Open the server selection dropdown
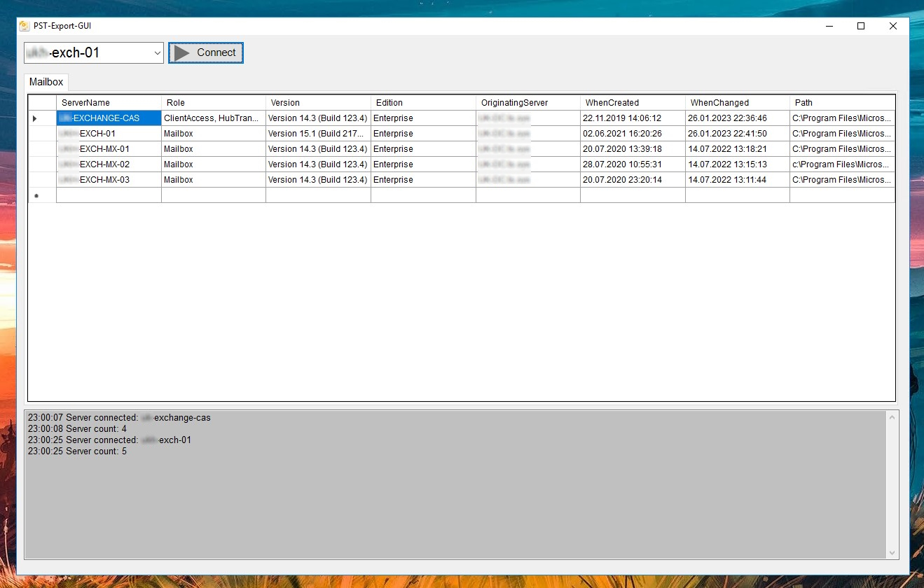Image resolution: width=924 pixels, height=588 pixels. point(157,52)
